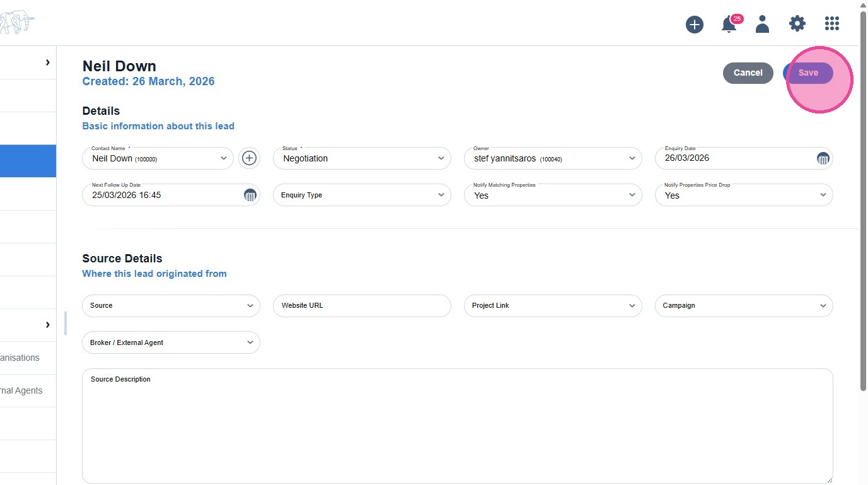Open the Enquiry Type dropdown
This screenshot has height=485, width=868.
362,195
